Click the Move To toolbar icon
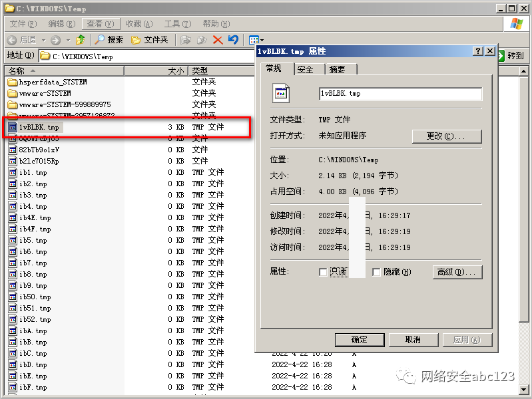532x399 pixels. click(x=185, y=40)
